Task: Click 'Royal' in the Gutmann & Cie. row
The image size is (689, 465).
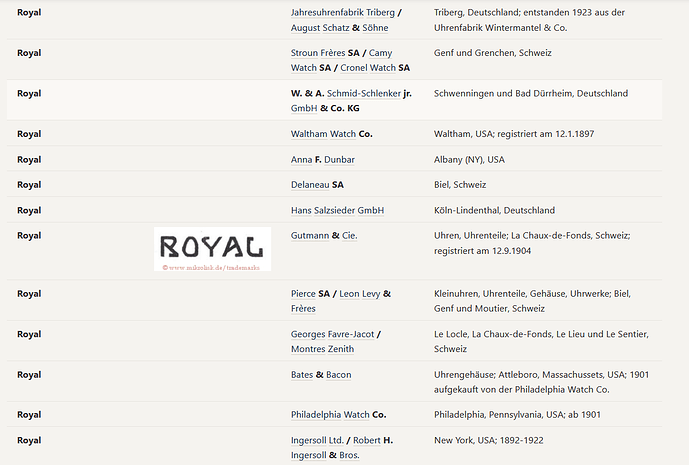Action: point(29,236)
